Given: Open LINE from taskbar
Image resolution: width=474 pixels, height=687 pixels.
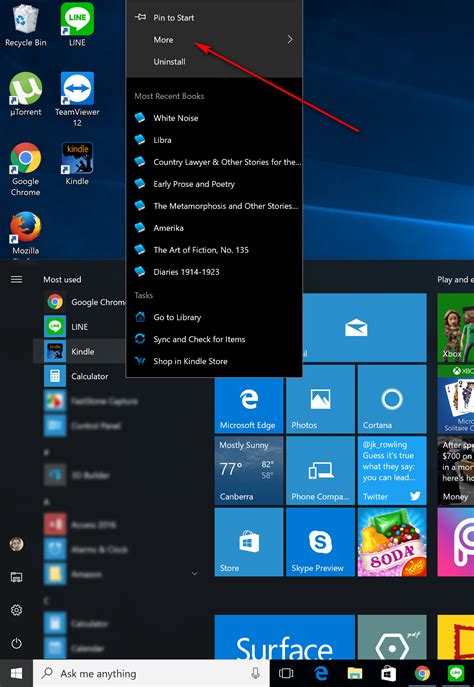Looking at the screenshot, I should (456, 673).
